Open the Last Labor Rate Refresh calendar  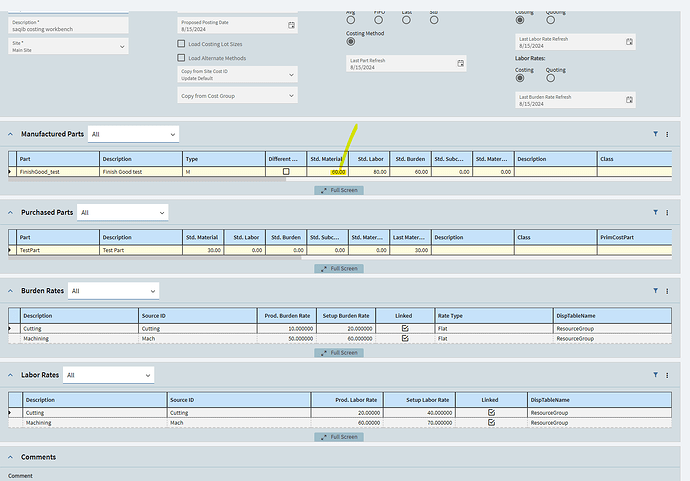629,42
